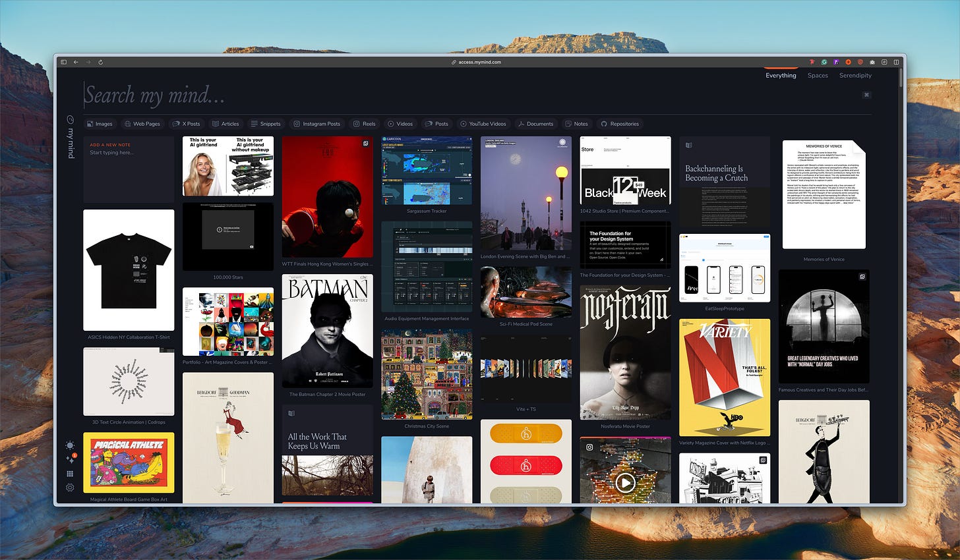The image size is (960, 560).
Task: Filter by Repositories
Action: click(620, 124)
